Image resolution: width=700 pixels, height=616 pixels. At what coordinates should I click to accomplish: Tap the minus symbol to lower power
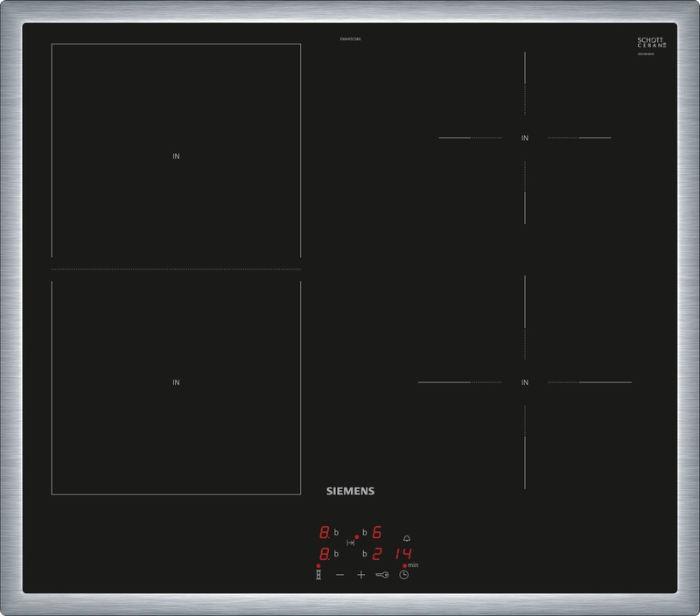339,574
